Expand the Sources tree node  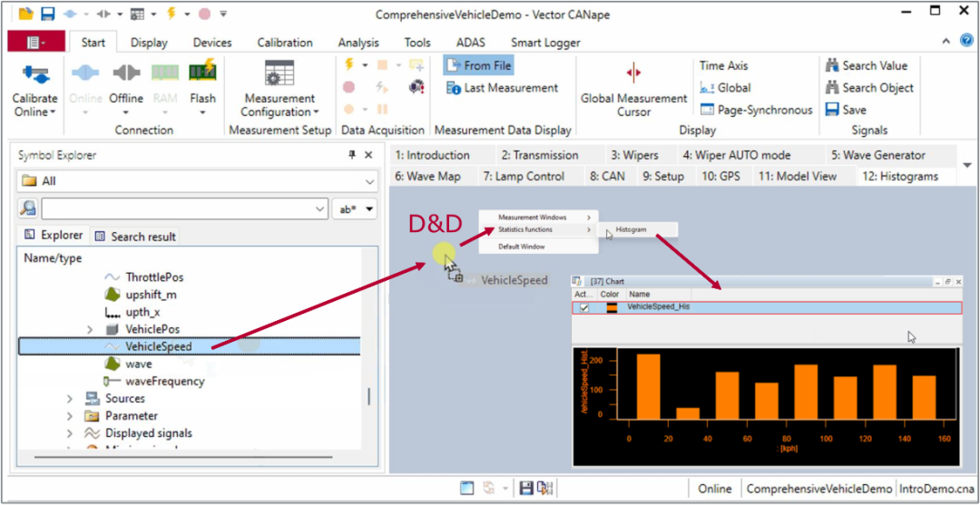click(70, 398)
